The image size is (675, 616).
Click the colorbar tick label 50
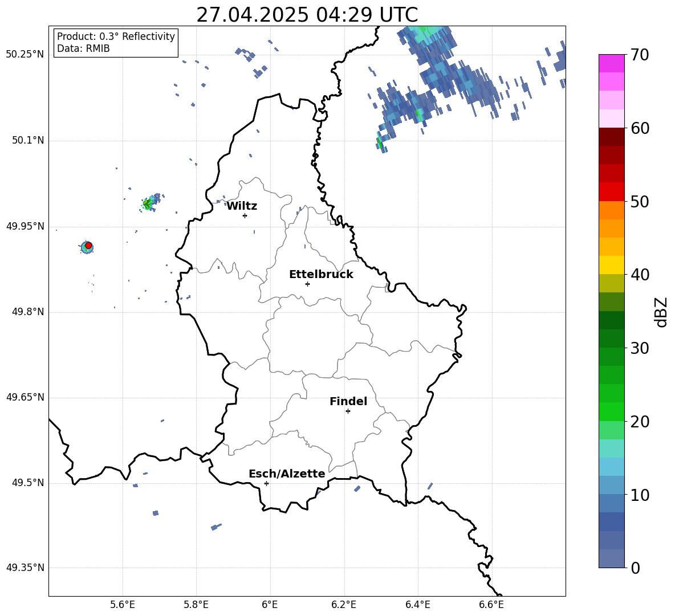coord(640,201)
